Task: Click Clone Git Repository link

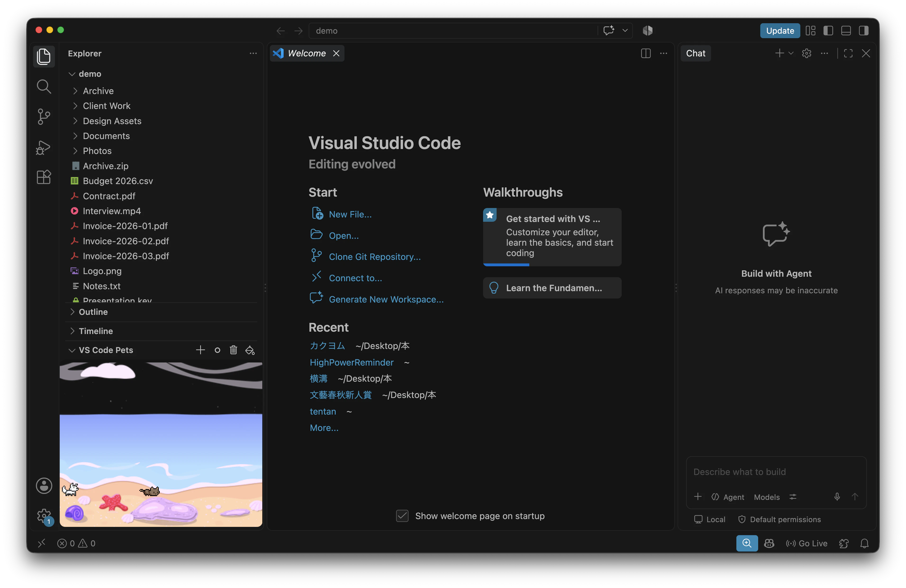Action: point(375,257)
